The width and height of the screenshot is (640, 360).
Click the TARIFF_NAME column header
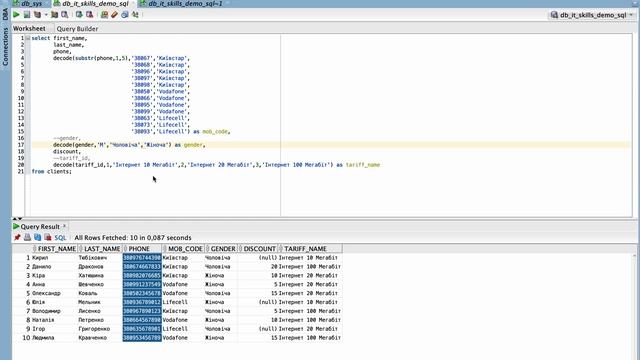[x=310, y=249]
